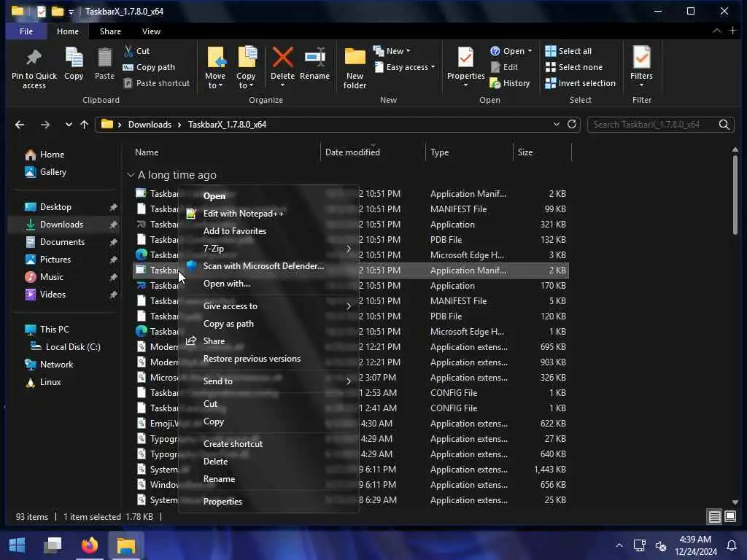Go up one folder level
This screenshot has width=747, height=560.
pyautogui.click(x=85, y=125)
